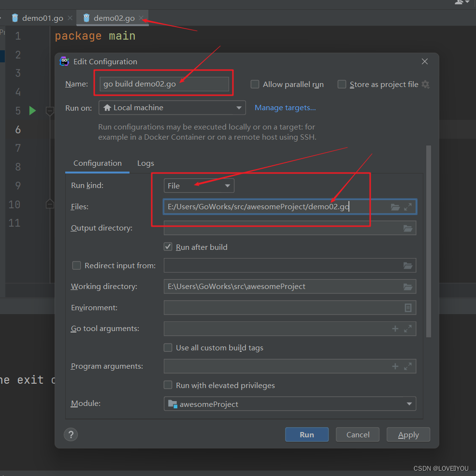Image resolution: width=476 pixels, height=476 pixels.
Task: Click the gear icon beside Store as project file
Action: (425, 84)
